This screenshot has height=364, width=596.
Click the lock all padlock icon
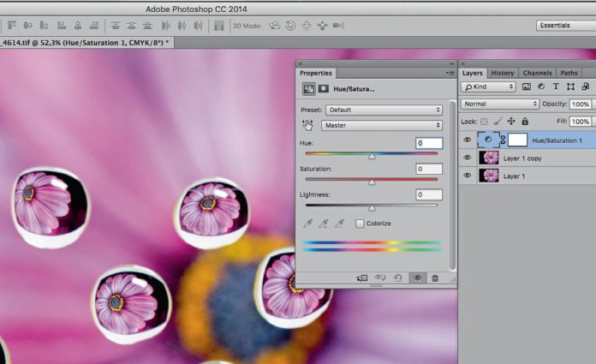525,122
